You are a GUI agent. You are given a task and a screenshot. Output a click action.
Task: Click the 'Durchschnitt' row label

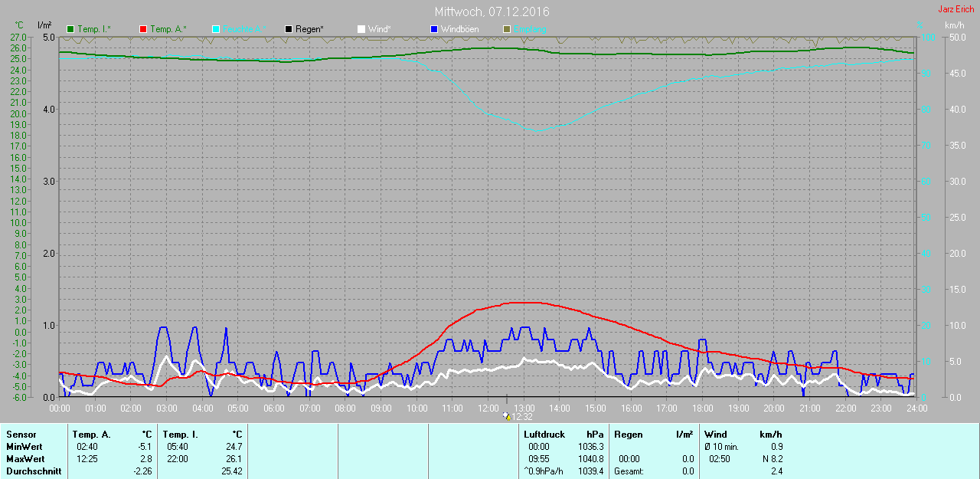coord(34,471)
